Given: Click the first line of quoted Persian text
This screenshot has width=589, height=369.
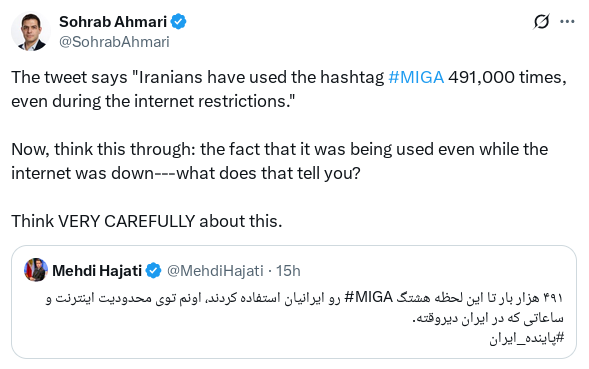Looking at the screenshot, I should (x=305, y=298).
